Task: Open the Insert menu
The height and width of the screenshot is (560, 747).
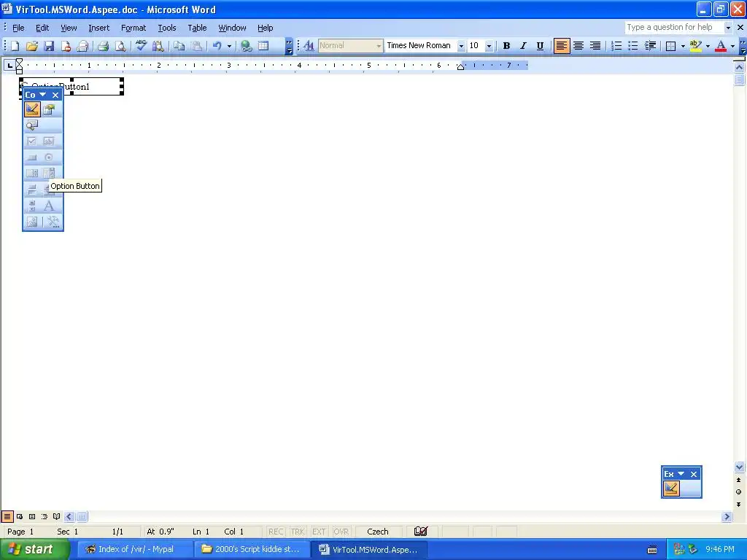Action: (x=98, y=28)
